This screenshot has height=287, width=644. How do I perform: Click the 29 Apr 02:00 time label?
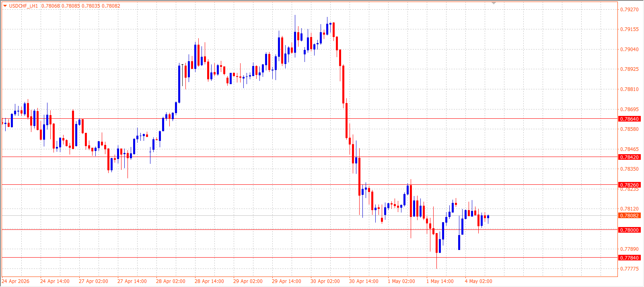pos(248,281)
